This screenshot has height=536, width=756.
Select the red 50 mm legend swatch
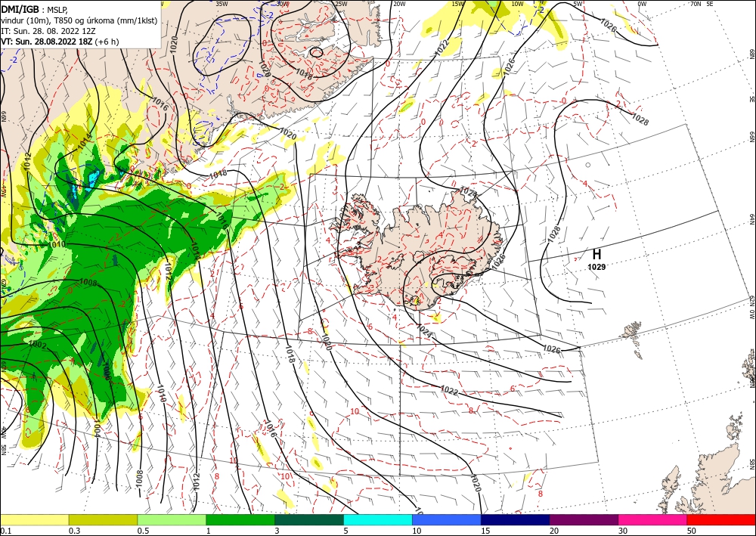pos(721,520)
